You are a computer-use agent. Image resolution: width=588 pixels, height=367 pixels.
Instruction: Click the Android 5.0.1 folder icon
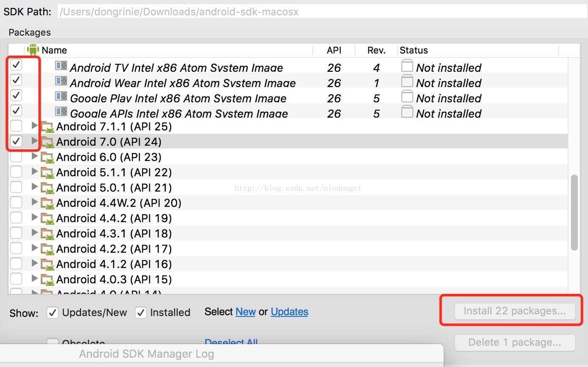click(x=48, y=188)
